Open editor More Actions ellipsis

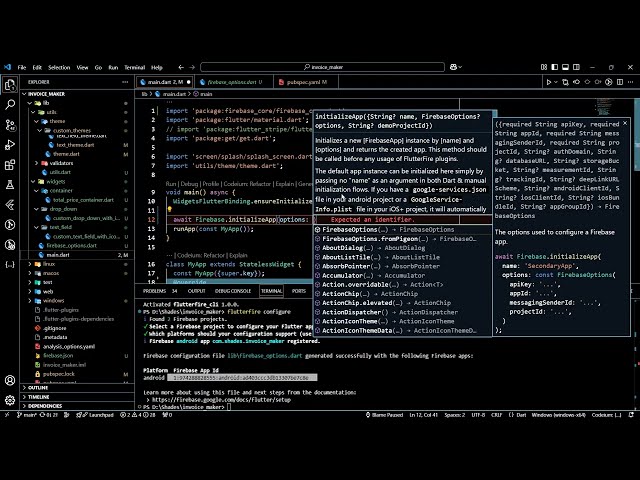631,82
